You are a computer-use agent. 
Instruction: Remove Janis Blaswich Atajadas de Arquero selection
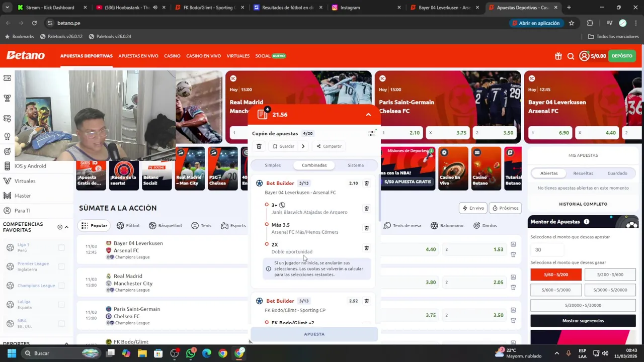(x=366, y=208)
